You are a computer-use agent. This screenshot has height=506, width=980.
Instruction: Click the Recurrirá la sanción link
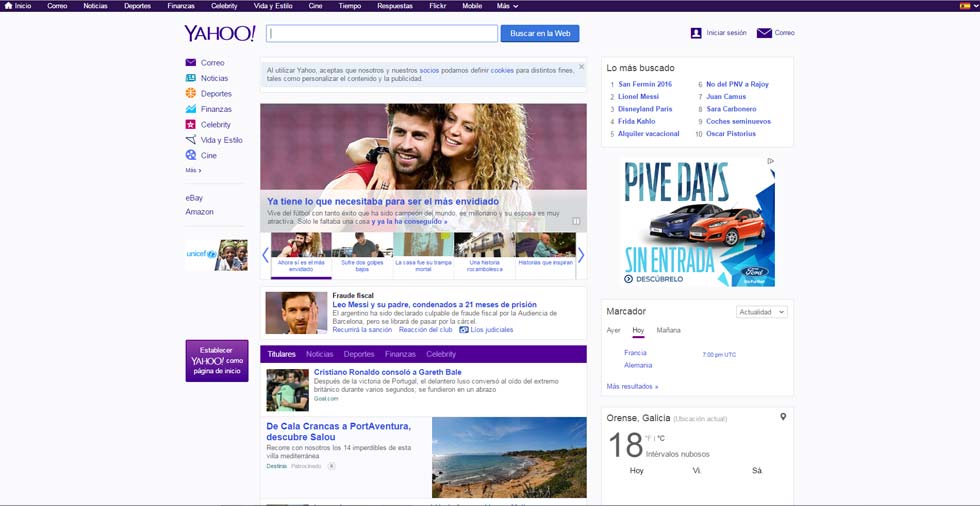point(362,329)
